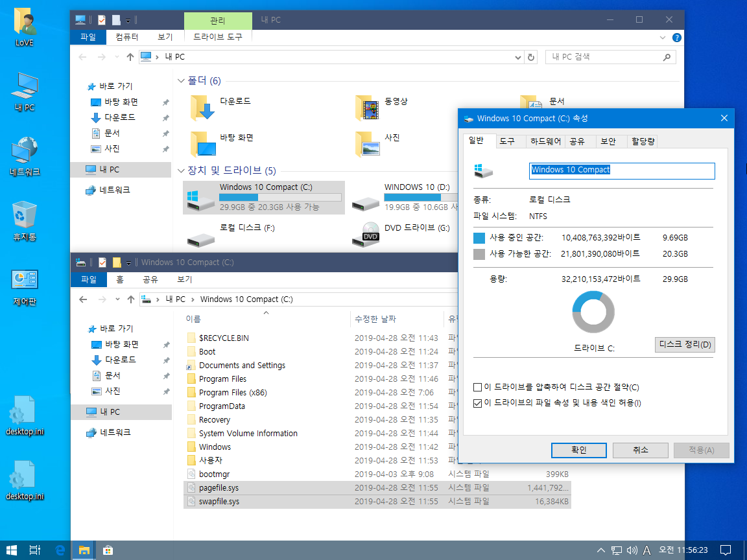Open recent locations dropdown in 내 PC
This screenshot has height=560, width=747.
117,57
